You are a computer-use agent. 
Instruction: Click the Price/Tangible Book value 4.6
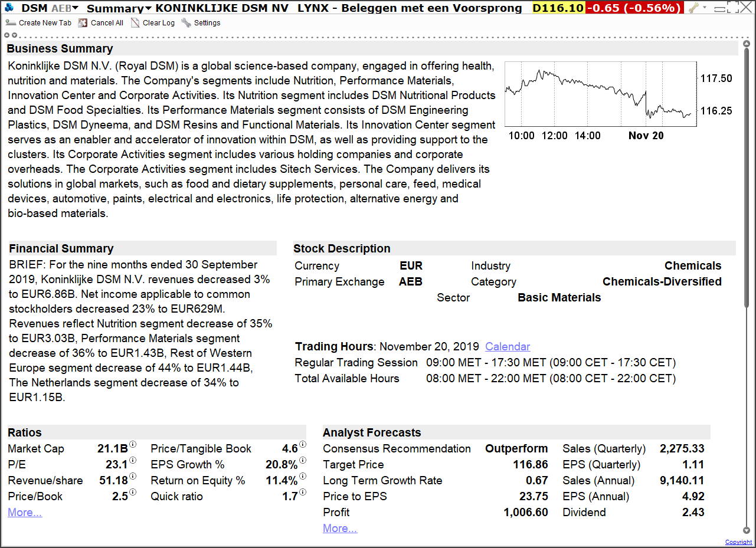tap(290, 448)
